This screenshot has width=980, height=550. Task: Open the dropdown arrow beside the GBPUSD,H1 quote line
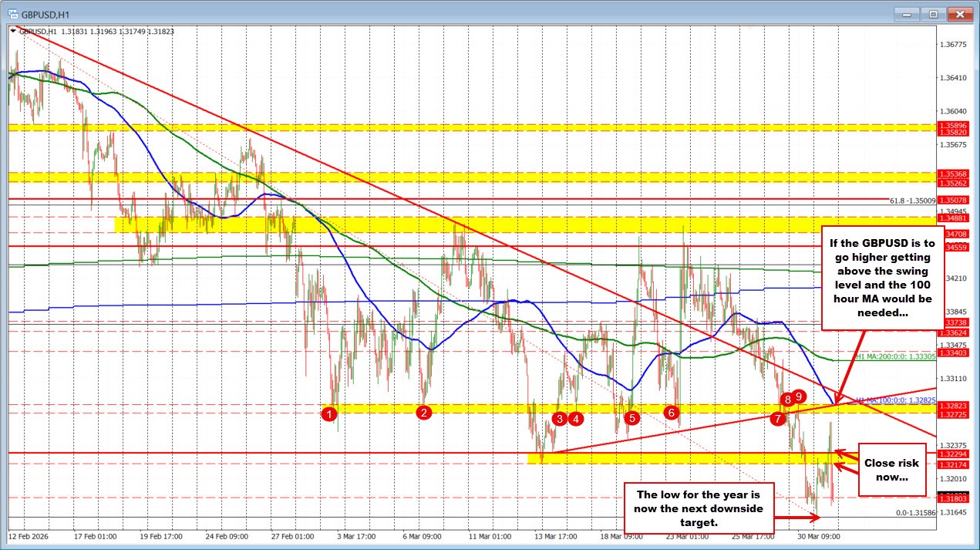click(x=13, y=31)
